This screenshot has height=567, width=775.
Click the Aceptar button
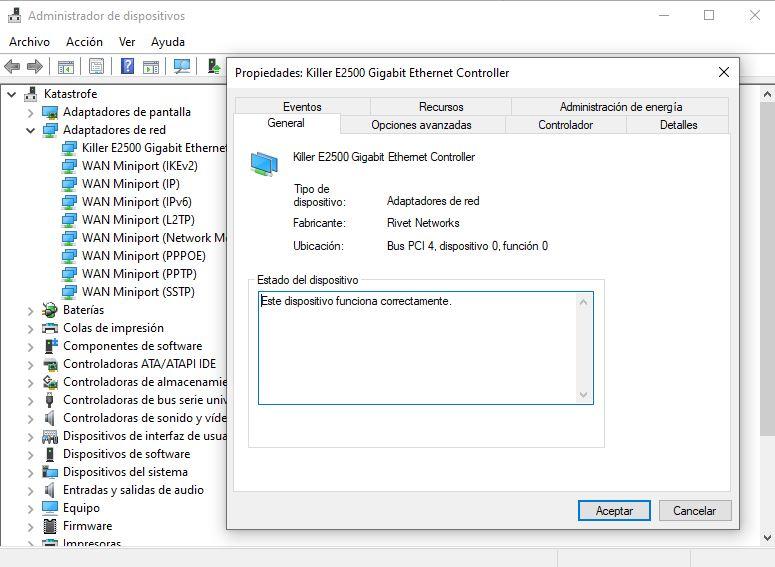[x=614, y=511]
